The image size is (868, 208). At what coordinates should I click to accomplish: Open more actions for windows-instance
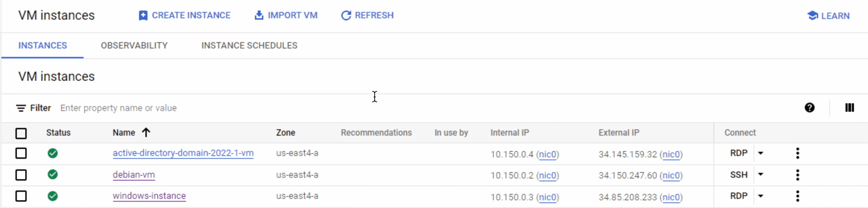click(x=797, y=196)
